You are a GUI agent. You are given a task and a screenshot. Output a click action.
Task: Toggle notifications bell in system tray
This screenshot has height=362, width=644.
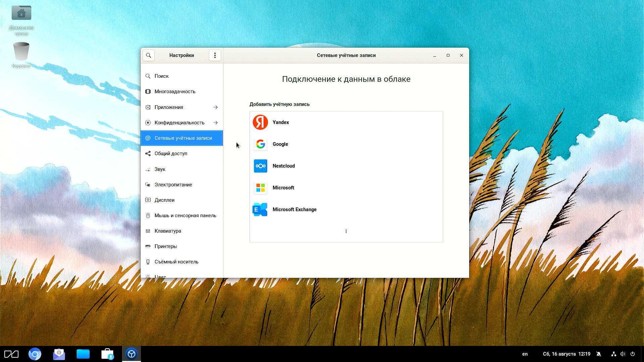[x=599, y=354]
